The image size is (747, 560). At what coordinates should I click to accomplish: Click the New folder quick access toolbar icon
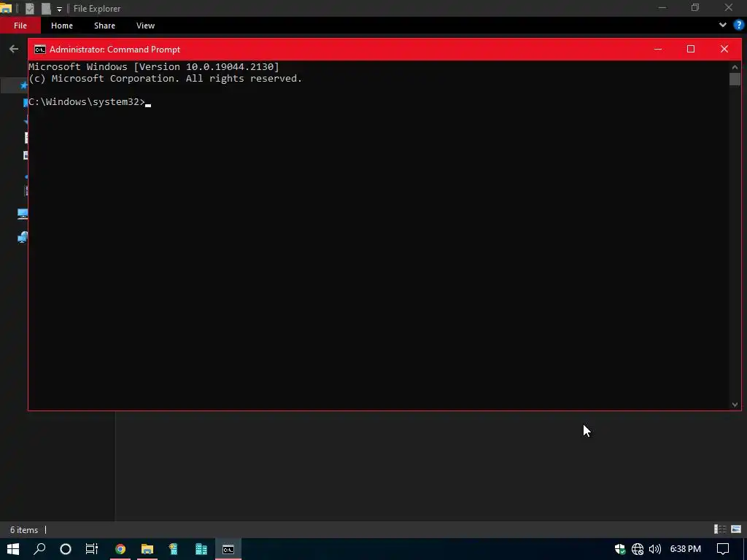46,9
